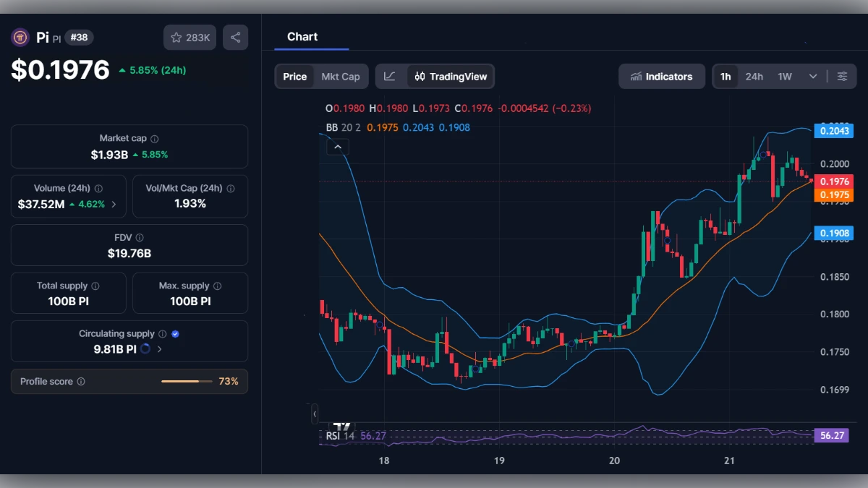Viewport: 868px width, 488px height.
Task: Click the Market cap info icon
Action: click(x=155, y=139)
